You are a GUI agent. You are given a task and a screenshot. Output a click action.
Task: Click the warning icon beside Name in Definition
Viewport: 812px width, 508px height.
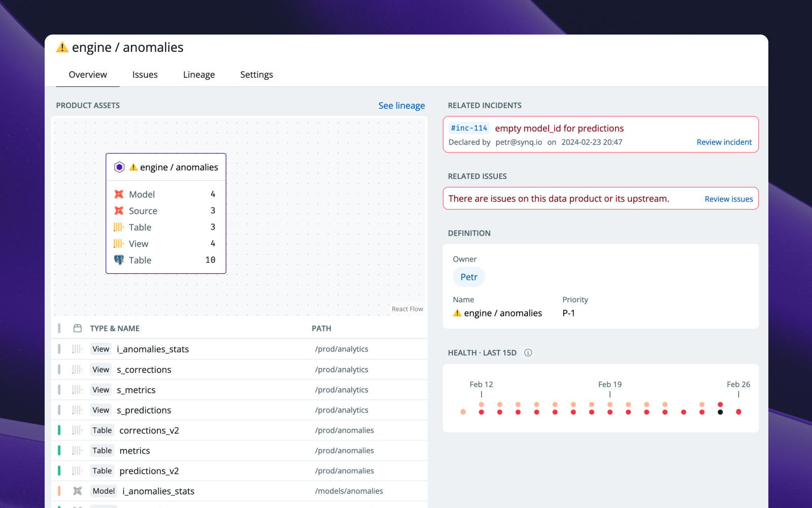tap(457, 313)
